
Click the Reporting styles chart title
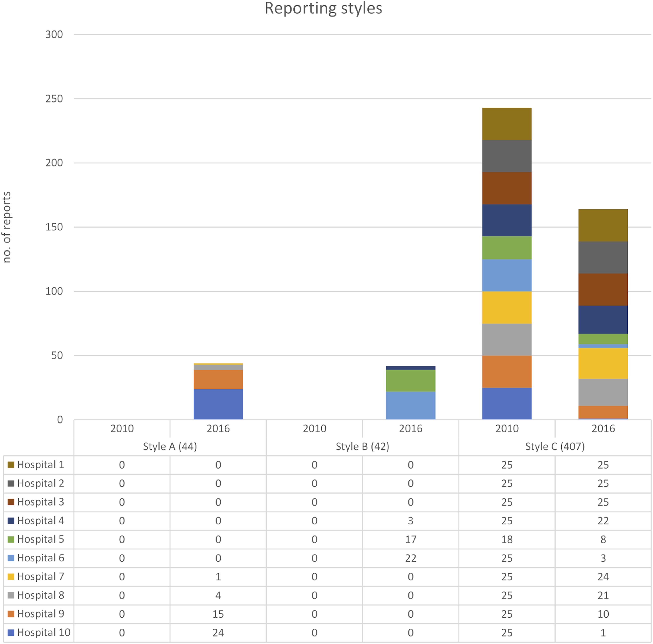(x=323, y=9)
